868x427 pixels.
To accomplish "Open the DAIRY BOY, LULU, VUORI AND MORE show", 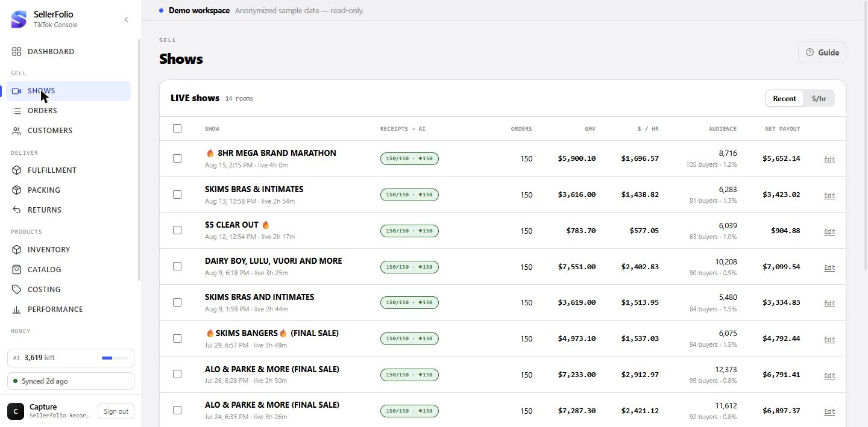I will (x=273, y=261).
